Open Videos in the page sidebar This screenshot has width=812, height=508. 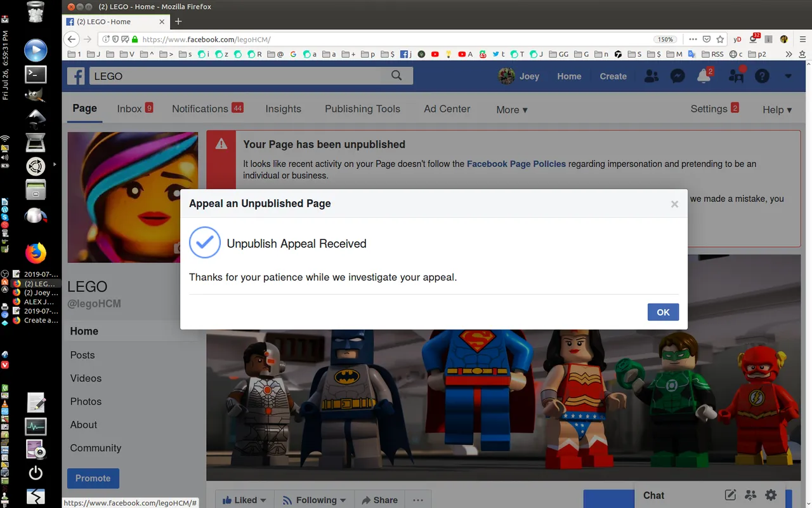[x=86, y=378]
